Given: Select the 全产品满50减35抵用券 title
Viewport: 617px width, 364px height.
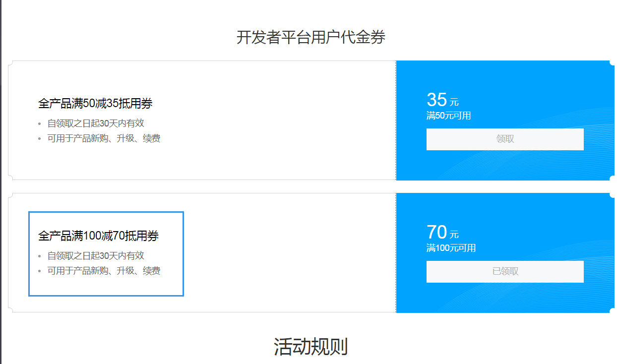Looking at the screenshot, I should [95, 104].
